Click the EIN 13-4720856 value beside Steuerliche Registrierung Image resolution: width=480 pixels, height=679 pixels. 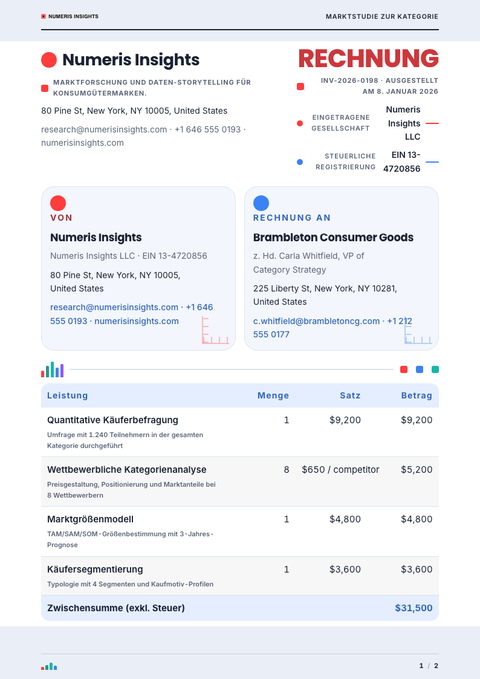(x=402, y=162)
